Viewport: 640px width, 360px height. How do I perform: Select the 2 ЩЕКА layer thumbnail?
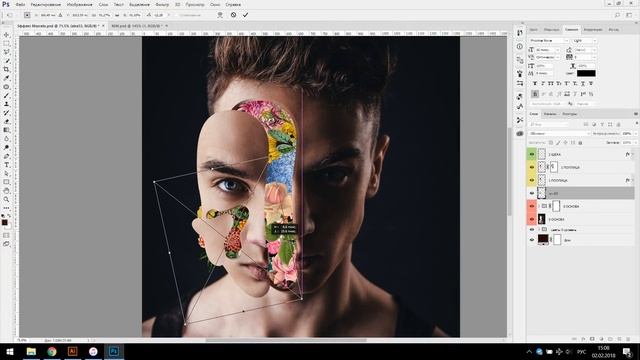[x=542, y=154]
